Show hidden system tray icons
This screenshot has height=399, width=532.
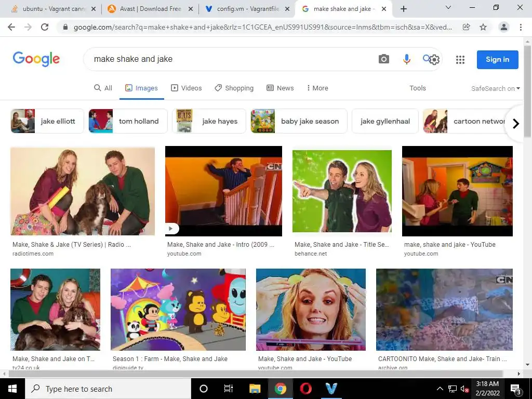(x=440, y=389)
